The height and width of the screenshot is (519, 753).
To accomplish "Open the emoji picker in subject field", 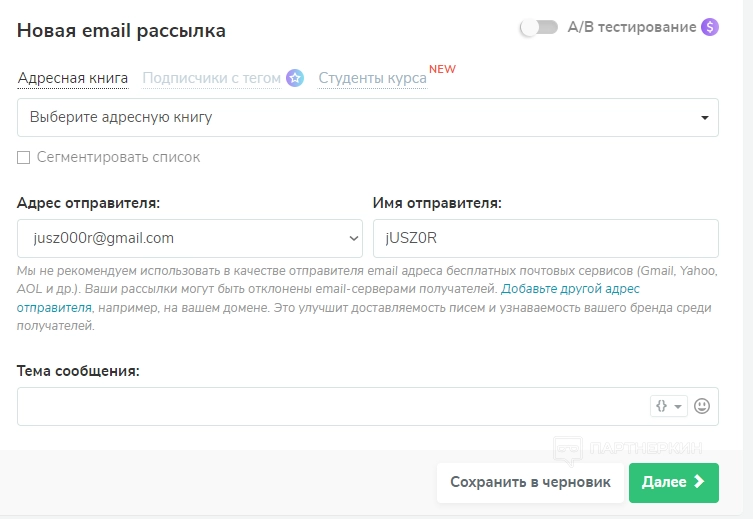I will [702, 406].
